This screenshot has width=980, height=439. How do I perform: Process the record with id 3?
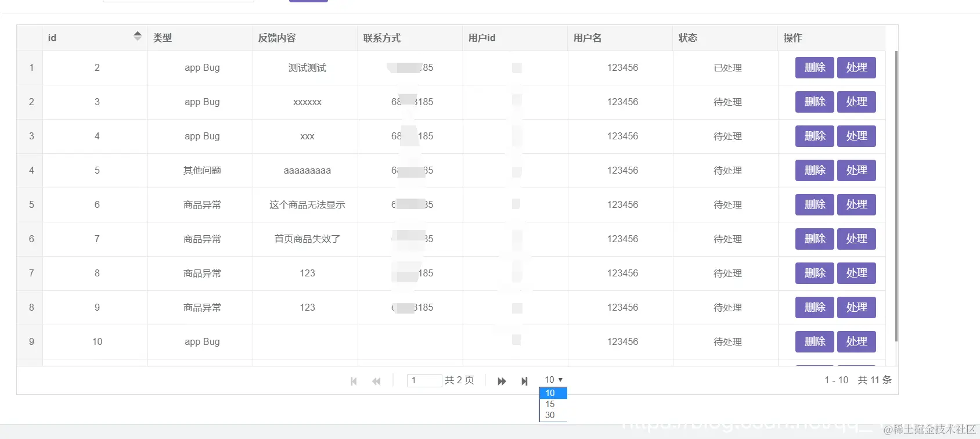click(856, 102)
